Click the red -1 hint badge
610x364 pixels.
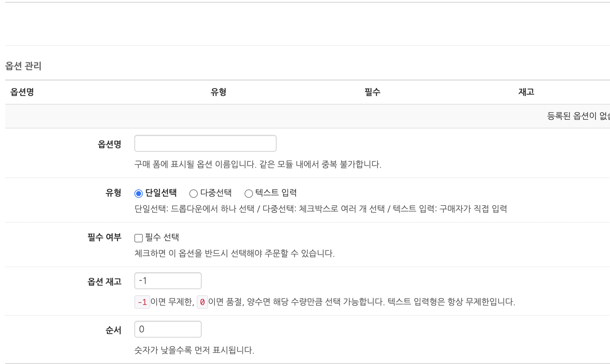click(x=142, y=302)
